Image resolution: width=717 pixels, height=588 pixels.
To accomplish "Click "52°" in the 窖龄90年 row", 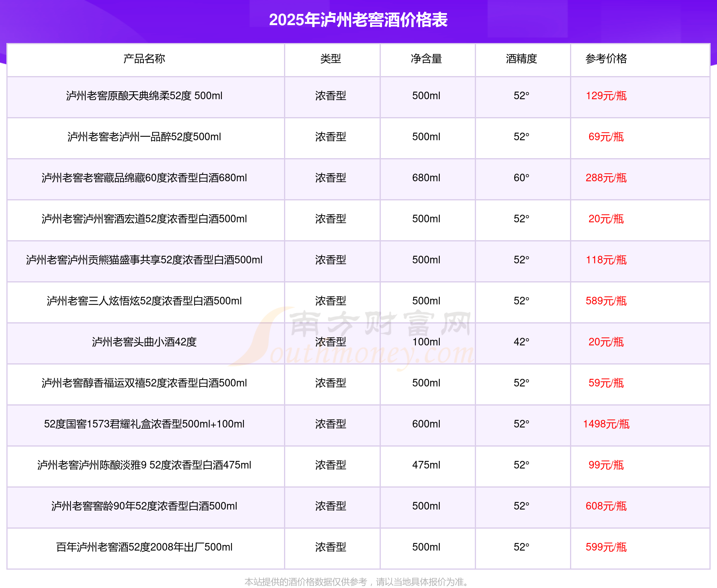I will [x=521, y=506].
